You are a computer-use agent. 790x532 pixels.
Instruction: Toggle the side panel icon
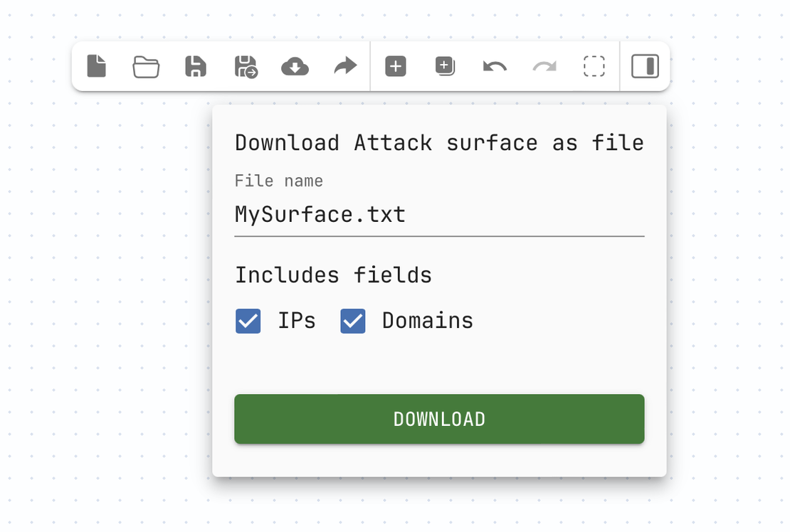pos(645,66)
